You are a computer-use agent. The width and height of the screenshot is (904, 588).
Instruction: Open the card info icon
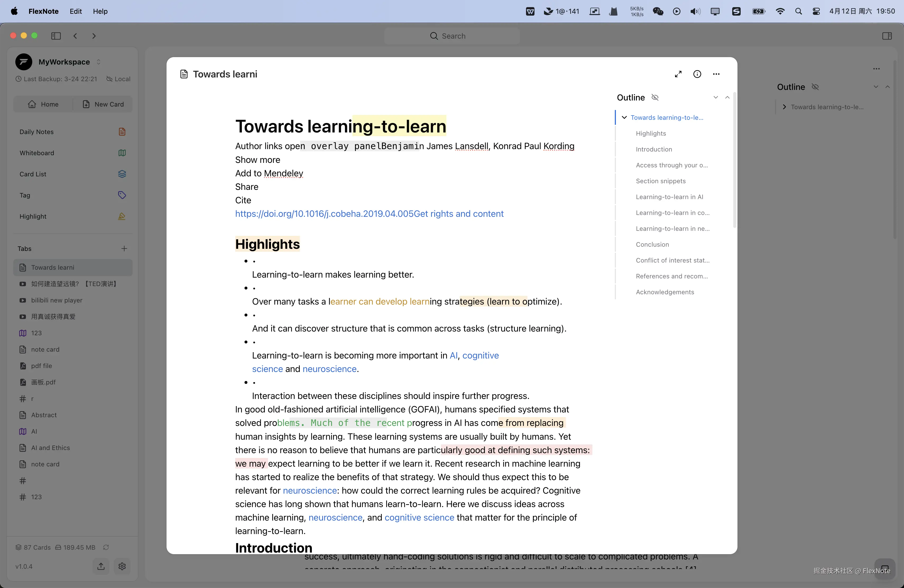click(x=697, y=74)
